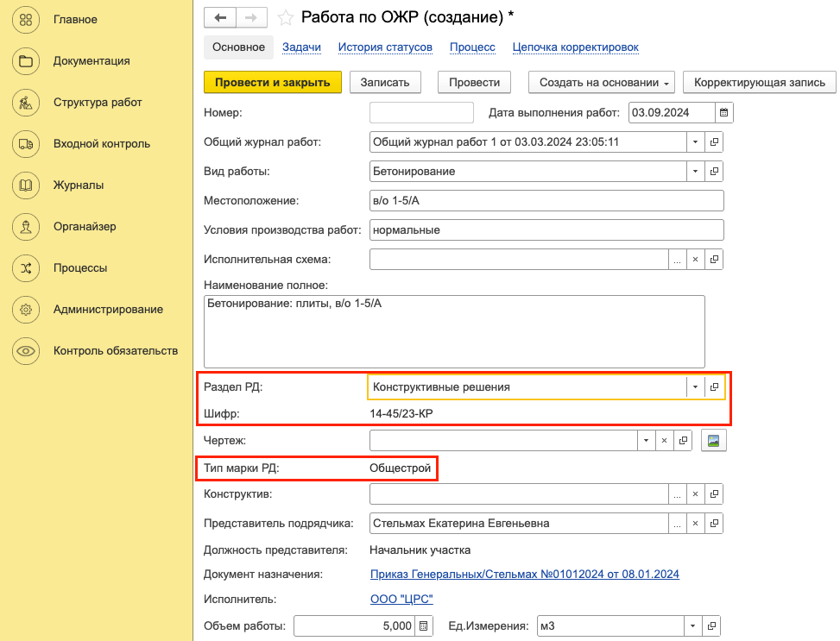Click the star favorite icon beside the title
The height and width of the screenshot is (641, 840).
click(285, 18)
